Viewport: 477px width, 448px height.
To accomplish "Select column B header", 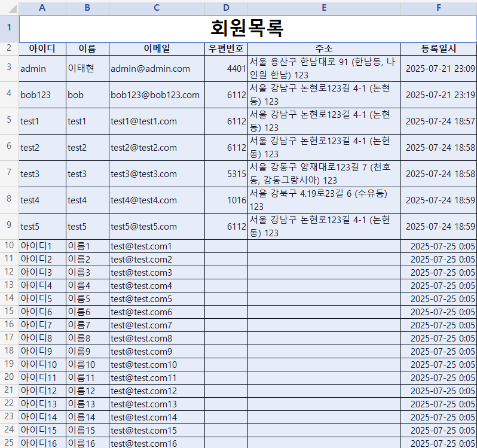I will point(87,8).
